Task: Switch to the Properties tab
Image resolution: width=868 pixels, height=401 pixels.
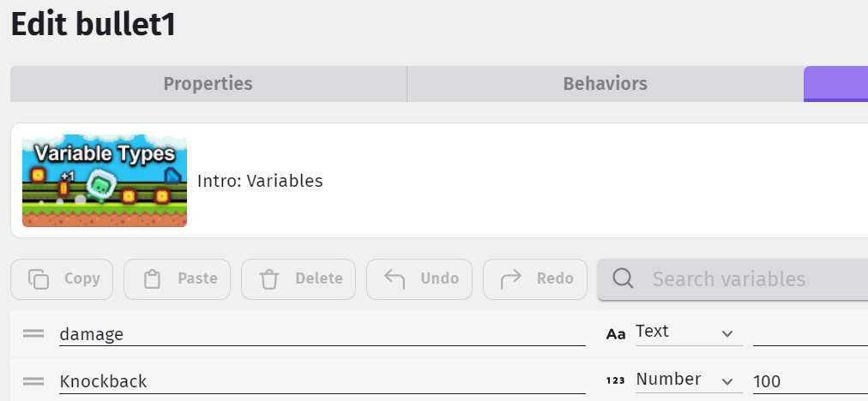Action: click(208, 84)
